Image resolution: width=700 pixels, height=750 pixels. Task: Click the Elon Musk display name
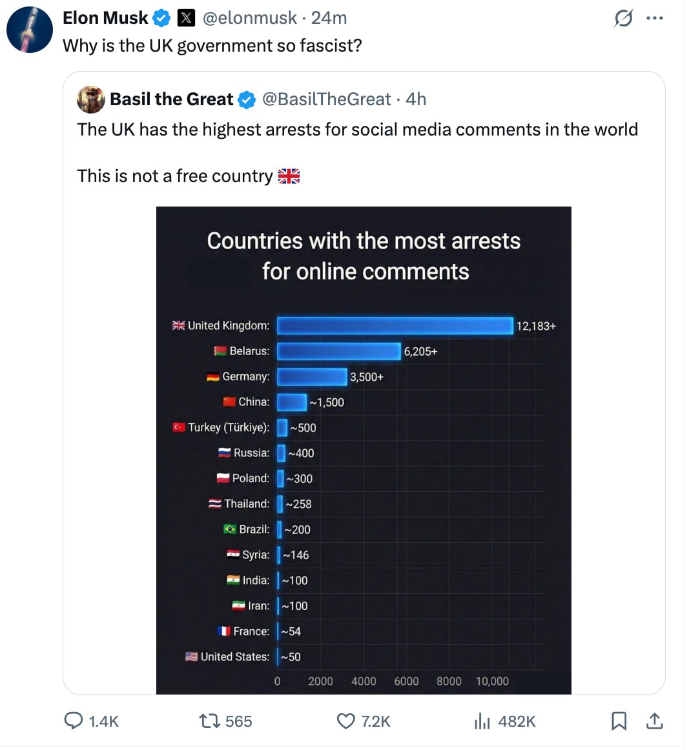[x=105, y=18]
